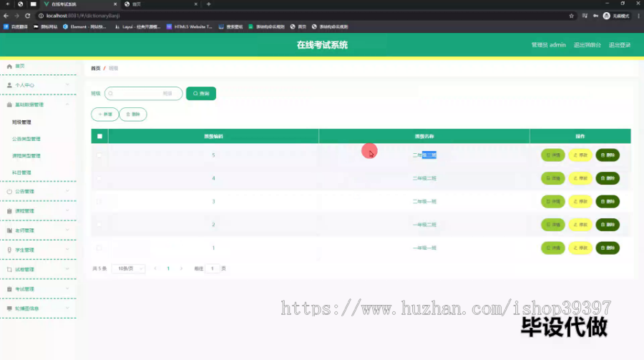The width and height of the screenshot is (644, 360).
Task: Open browser profile avatar icon
Action: pos(606,16)
